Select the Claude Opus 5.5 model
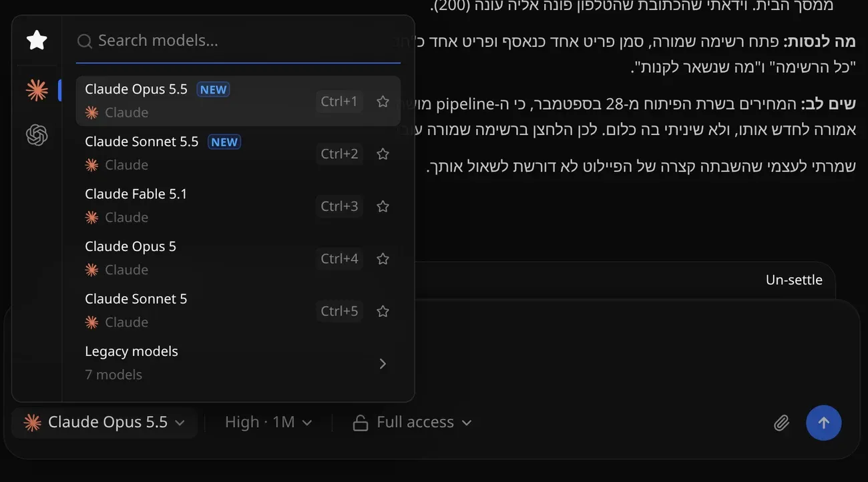The width and height of the screenshot is (868, 482). [238, 101]
